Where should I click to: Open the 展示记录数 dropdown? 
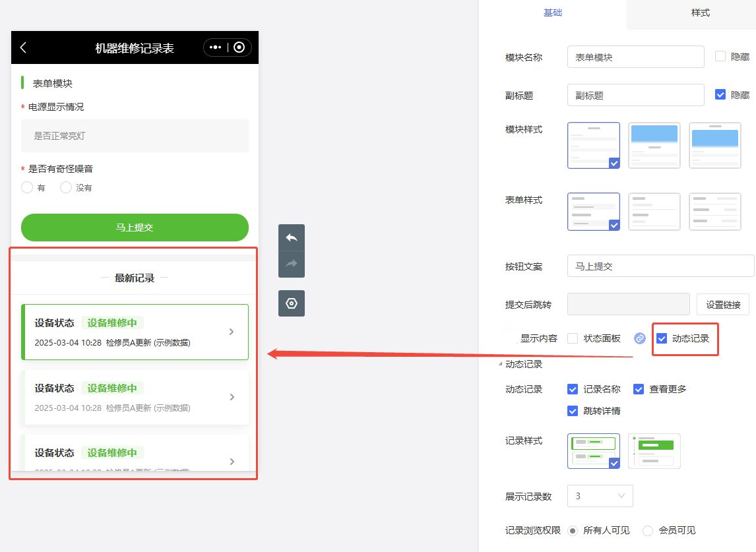point(600,496)
